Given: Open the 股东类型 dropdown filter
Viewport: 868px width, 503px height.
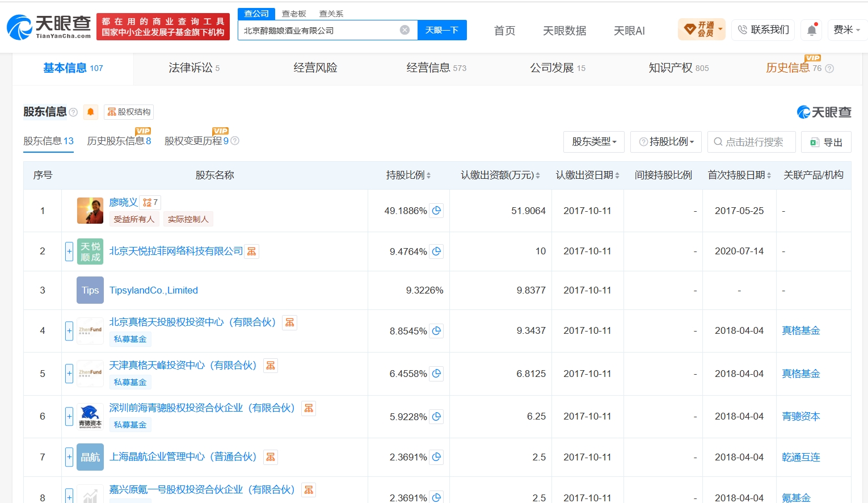Looking at the screenshot, I should click(x=594, y=142).
